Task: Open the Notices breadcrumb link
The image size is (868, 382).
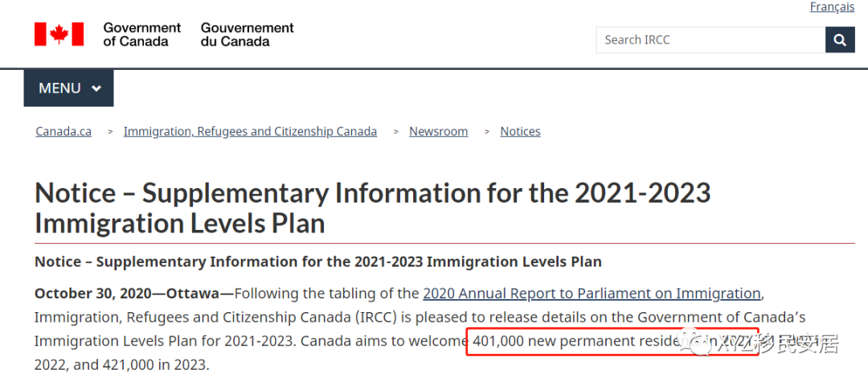Action: [520, 132]
